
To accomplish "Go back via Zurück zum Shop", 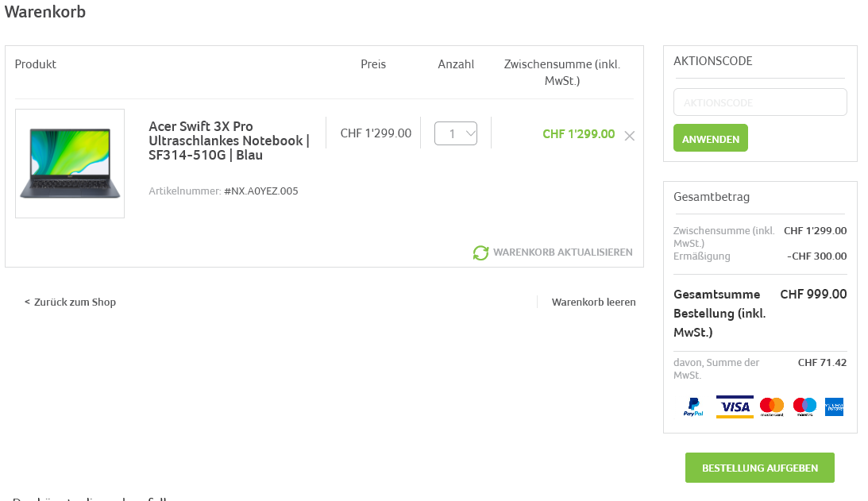I will [x=71, y=302].
